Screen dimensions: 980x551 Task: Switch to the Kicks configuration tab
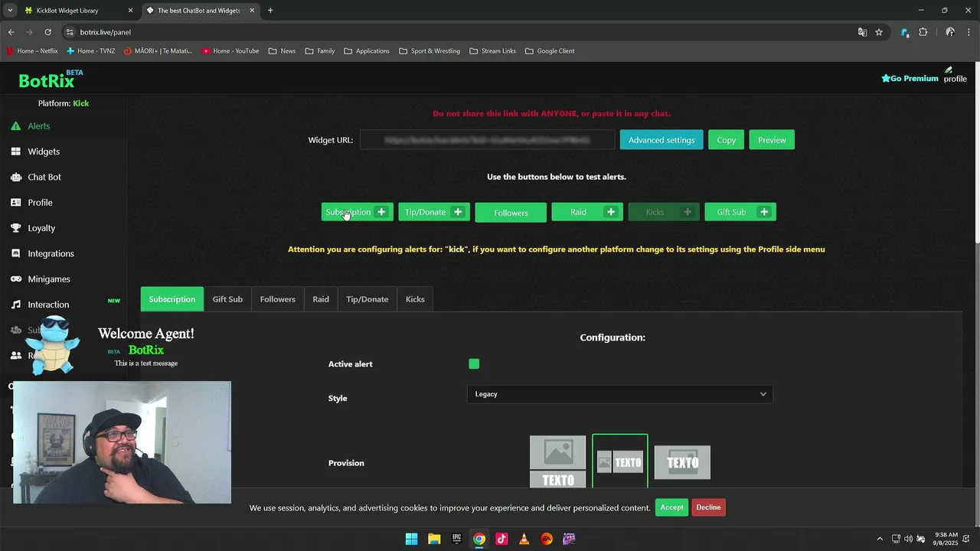(415, 299)
